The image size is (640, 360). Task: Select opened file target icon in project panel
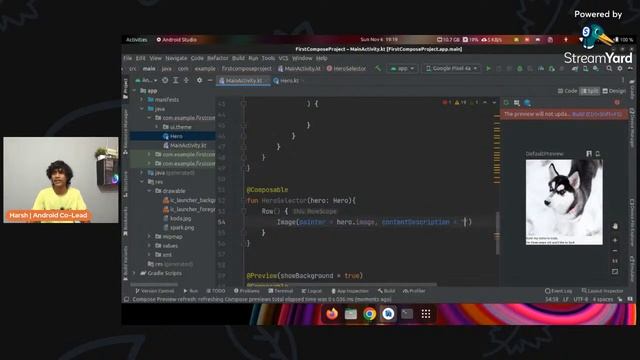click(165, 80)
